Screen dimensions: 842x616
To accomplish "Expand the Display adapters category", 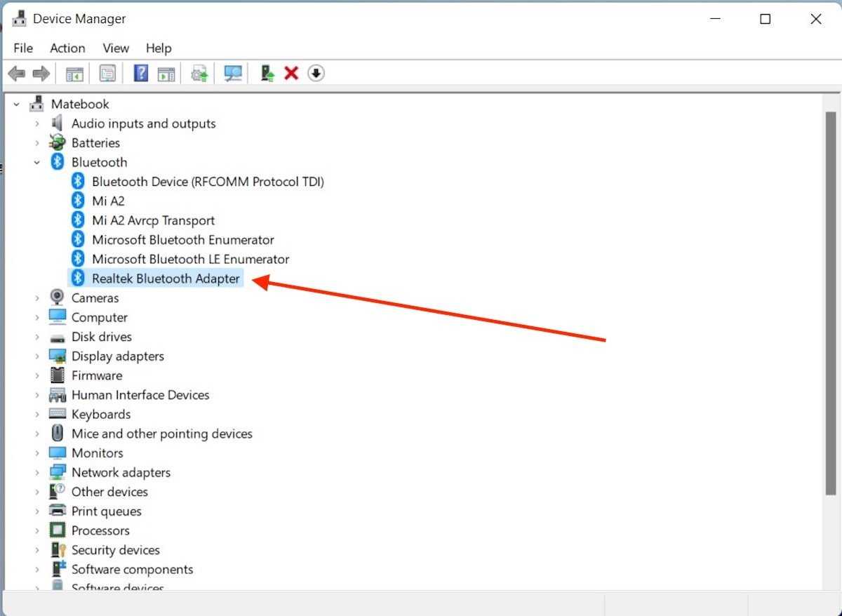I will pyautogui.click(x=36, y=356).
